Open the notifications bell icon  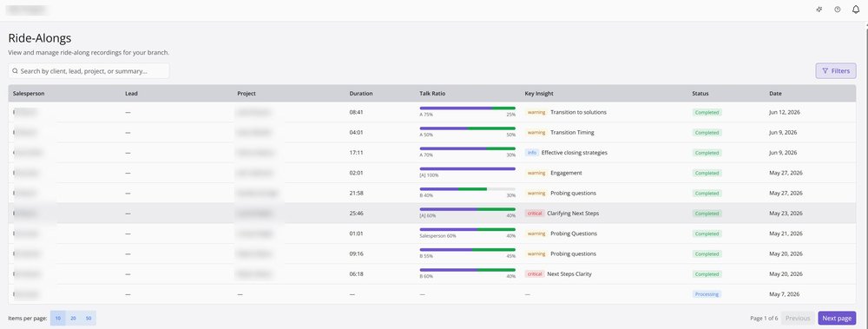click(x=855, y=10)
